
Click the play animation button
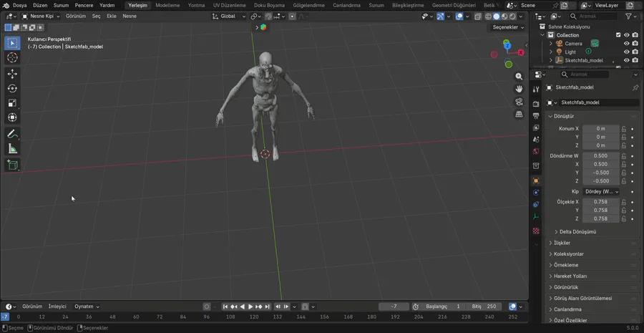[x=250, y=307]
